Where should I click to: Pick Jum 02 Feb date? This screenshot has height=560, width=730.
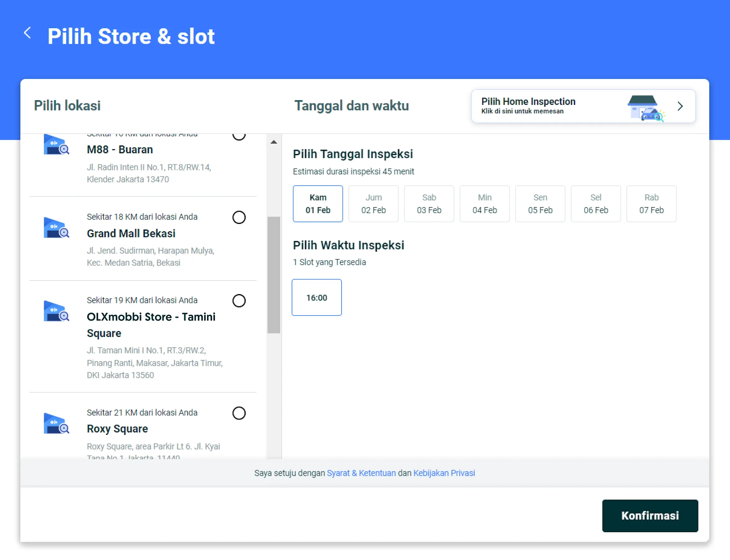pyautogui.click(x=374, y=204)
